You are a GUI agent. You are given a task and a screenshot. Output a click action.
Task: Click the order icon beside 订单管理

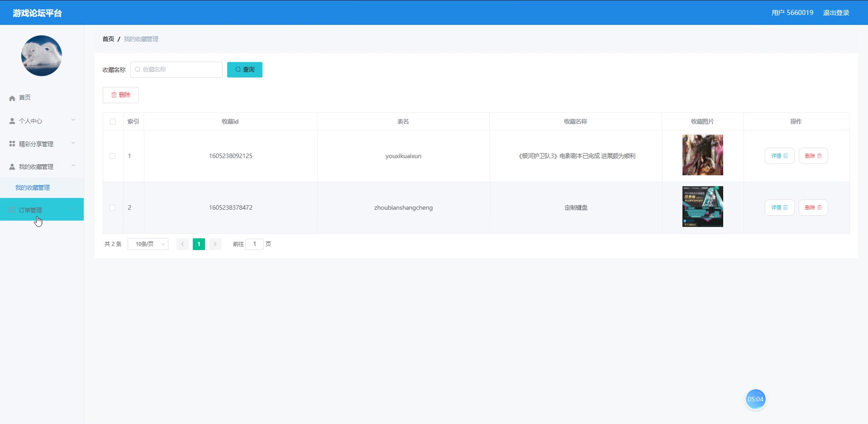point(12,210)
